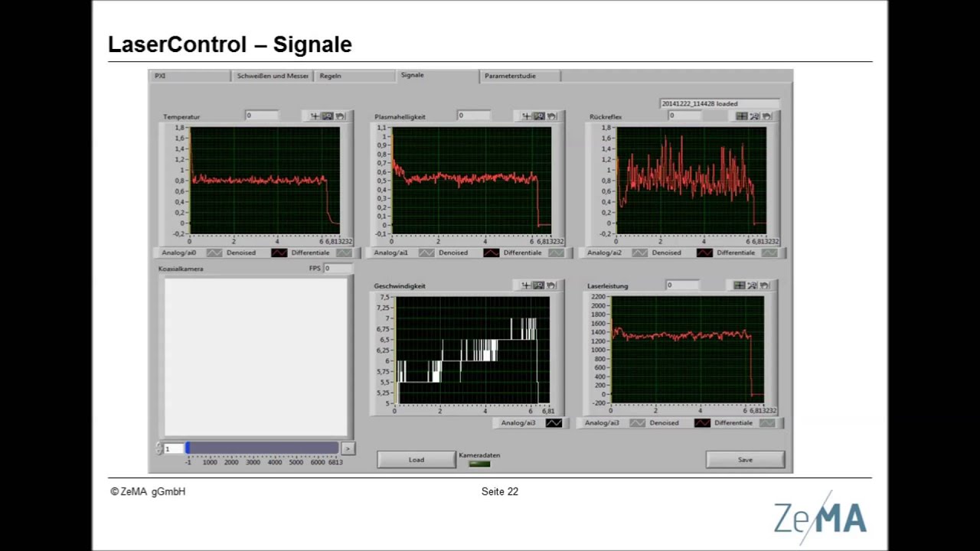The image size is (980, 551).
Task: Select the pan hand tool of Plasmahelligkeit graph
Action: [552, 116]
